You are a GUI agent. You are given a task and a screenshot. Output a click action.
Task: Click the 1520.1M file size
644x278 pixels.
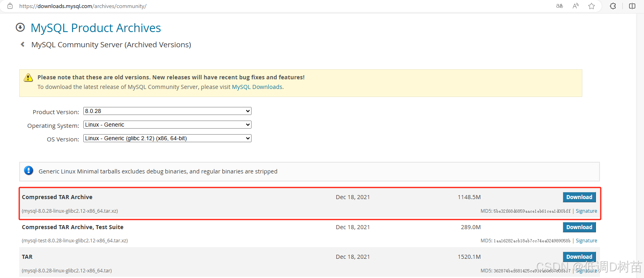(x=469, y=257)
